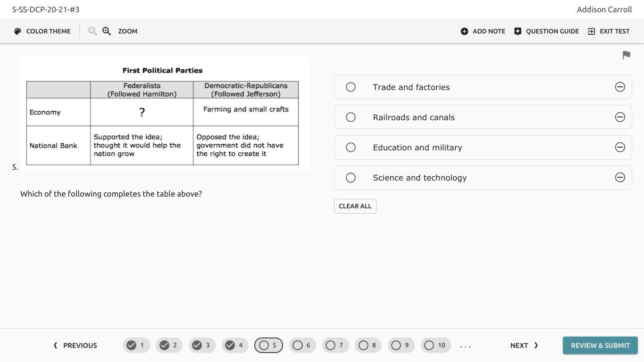Screen dimensions: 644x362
Task: Jump to completed question 3
Action: point(202,346)
